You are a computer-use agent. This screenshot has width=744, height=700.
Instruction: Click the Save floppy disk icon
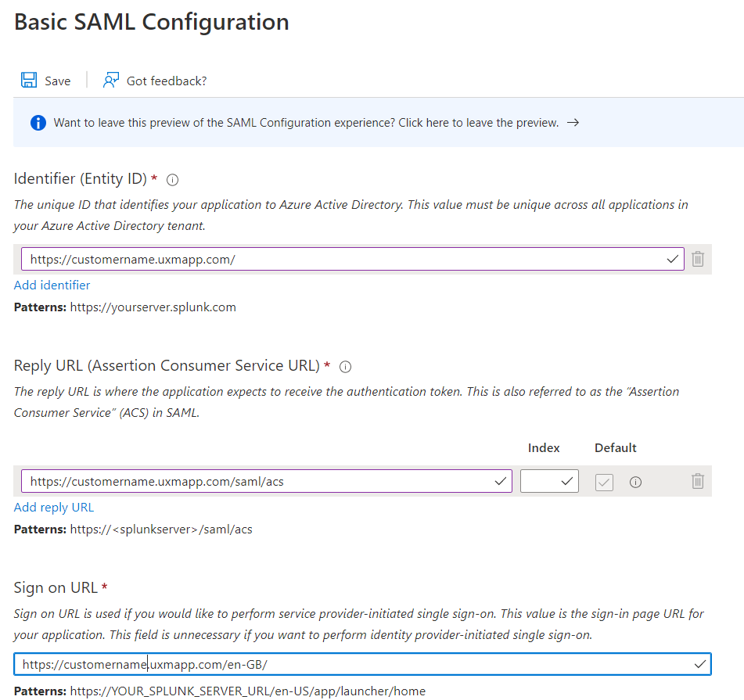[29, 81]
